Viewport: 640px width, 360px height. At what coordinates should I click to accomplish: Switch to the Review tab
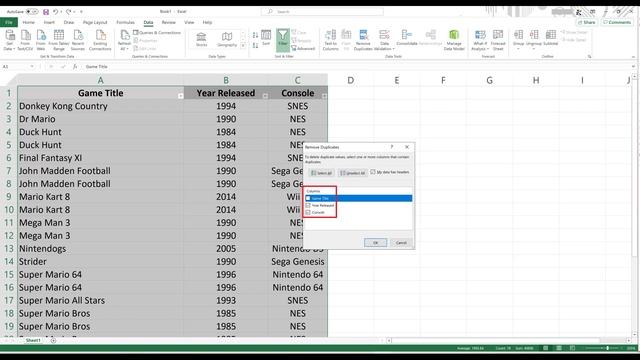[169, 22]
